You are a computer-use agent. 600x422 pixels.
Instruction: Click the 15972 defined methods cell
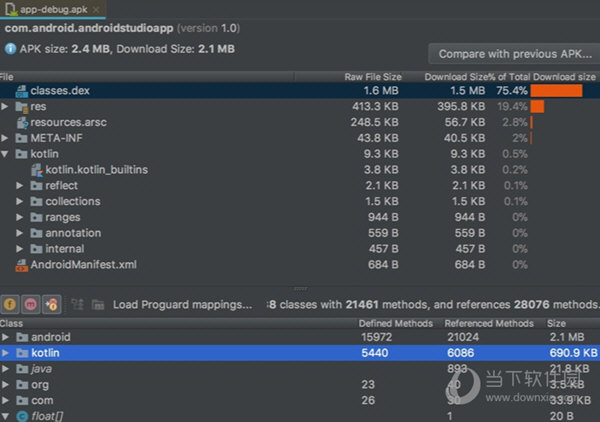tap(377, 337)
